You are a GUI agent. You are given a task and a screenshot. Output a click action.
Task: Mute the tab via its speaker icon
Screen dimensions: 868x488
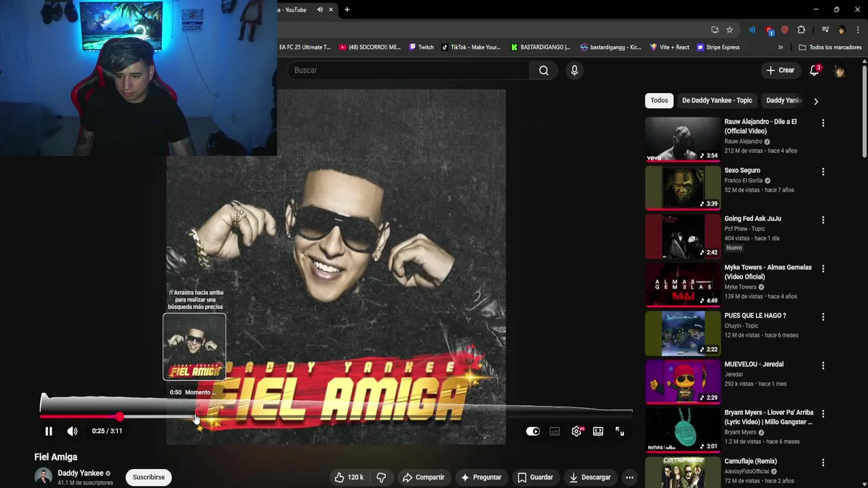[320, 9]
